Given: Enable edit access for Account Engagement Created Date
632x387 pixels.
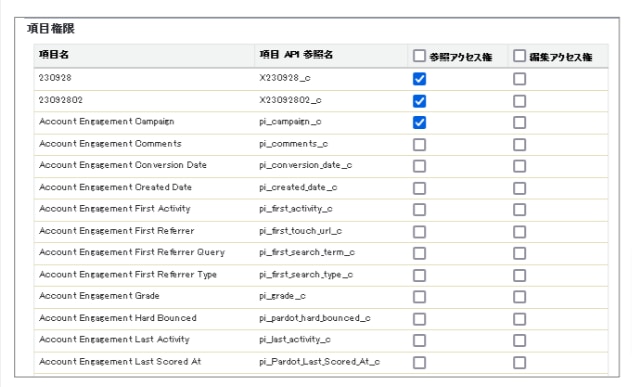Looking at the screenshot, I should coord(520,188).
